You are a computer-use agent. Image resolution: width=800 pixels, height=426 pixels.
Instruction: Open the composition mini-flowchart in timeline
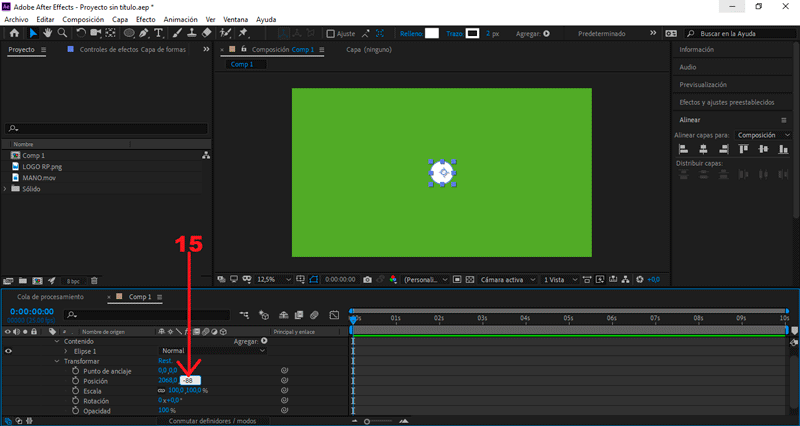point(244,315)
